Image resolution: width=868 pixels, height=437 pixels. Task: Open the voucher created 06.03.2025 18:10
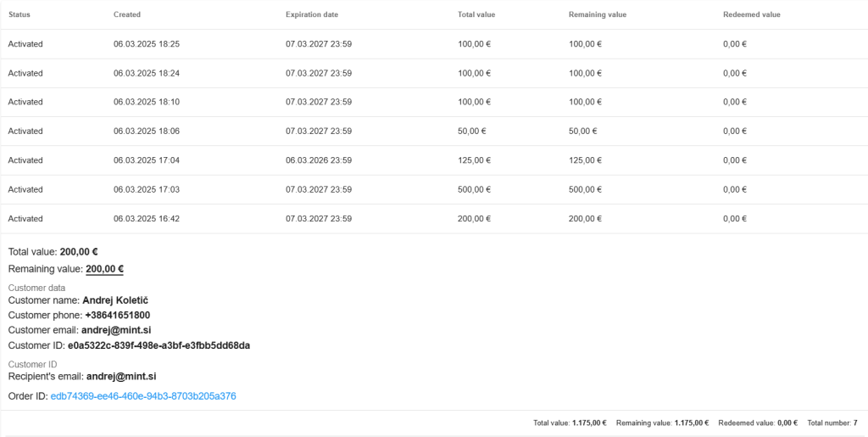(x=434, y=102)
